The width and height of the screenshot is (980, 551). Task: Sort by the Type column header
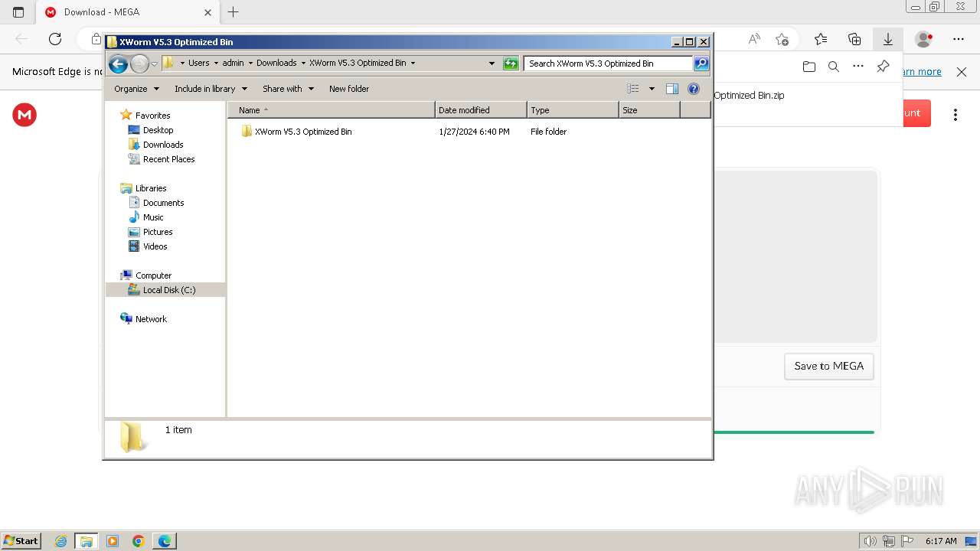pyautogui.click(x=573, y=110)
